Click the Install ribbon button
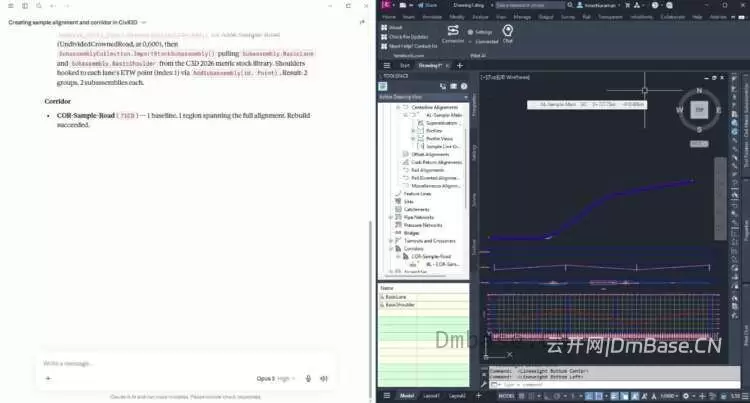Image resolution: width=750 pixels, height=403 pixels. [x=392, y=27]
